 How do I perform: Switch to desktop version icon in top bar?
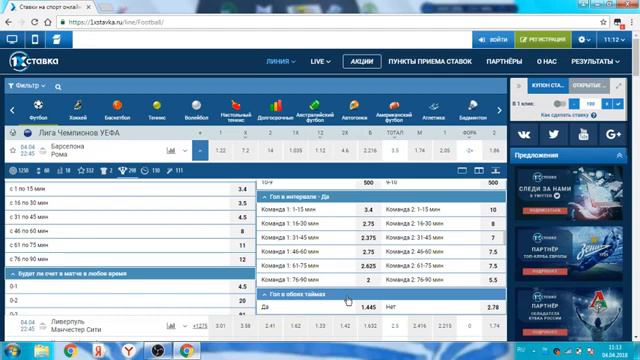click(12, 40)
